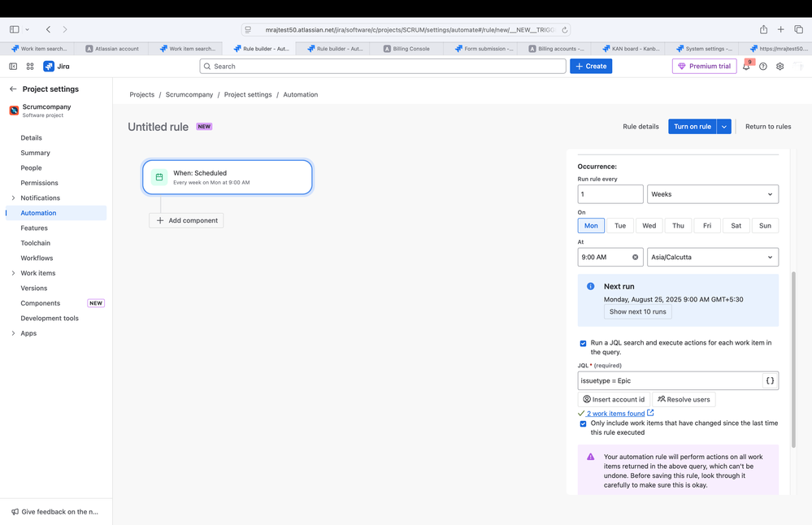The width and height of the screenshot is (812, 525).
Task: Click Resolve users button
Action: pos(684,399)
